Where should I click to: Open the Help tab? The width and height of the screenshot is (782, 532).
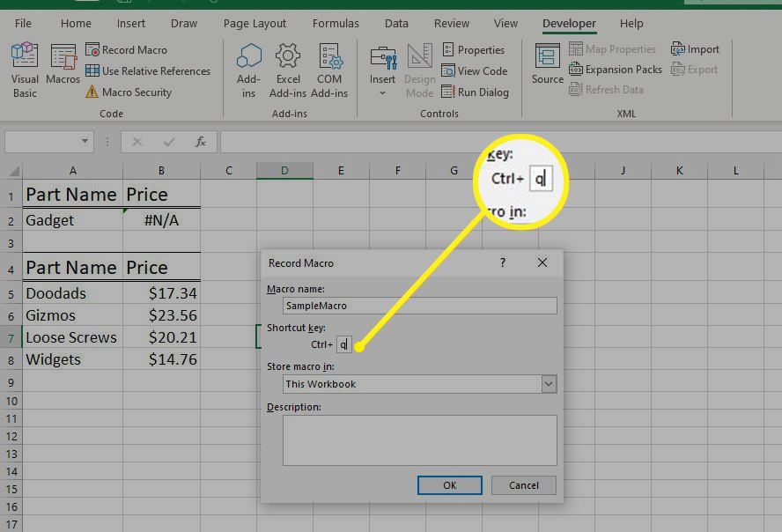[x=631, y=24]
